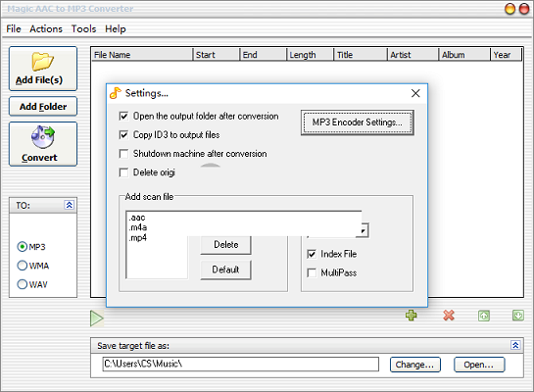Click the red X remove icon
The height and width of the screenshot is (392, 534).
(449, 316)
